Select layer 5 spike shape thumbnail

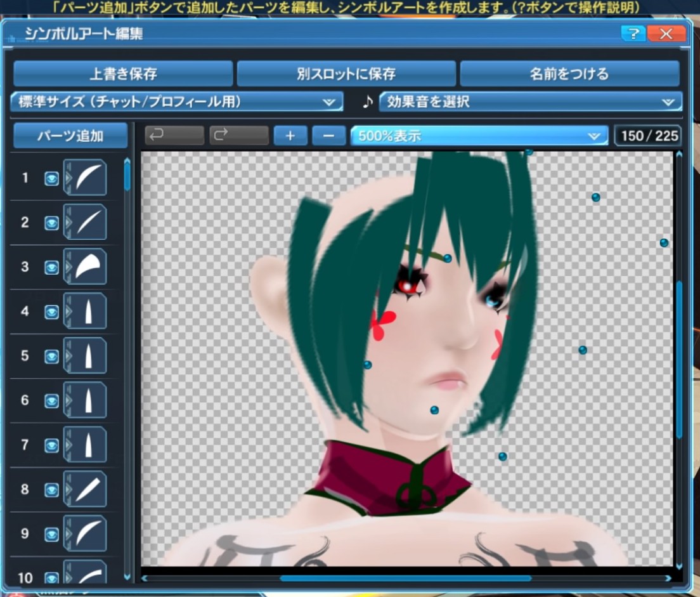[85, 355]
